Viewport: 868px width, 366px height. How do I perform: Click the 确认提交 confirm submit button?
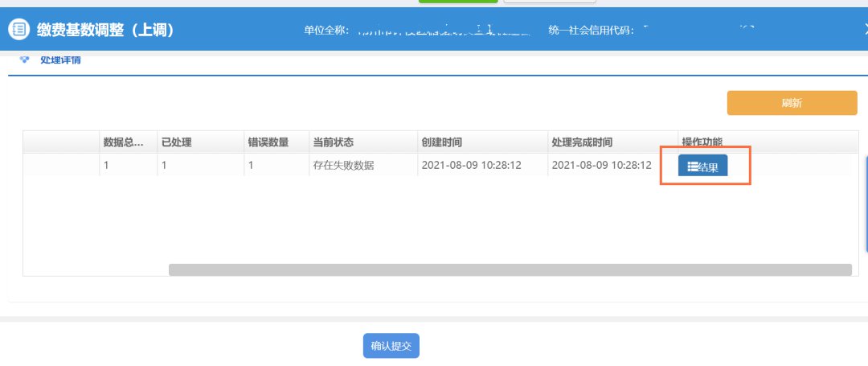point(391,346)
